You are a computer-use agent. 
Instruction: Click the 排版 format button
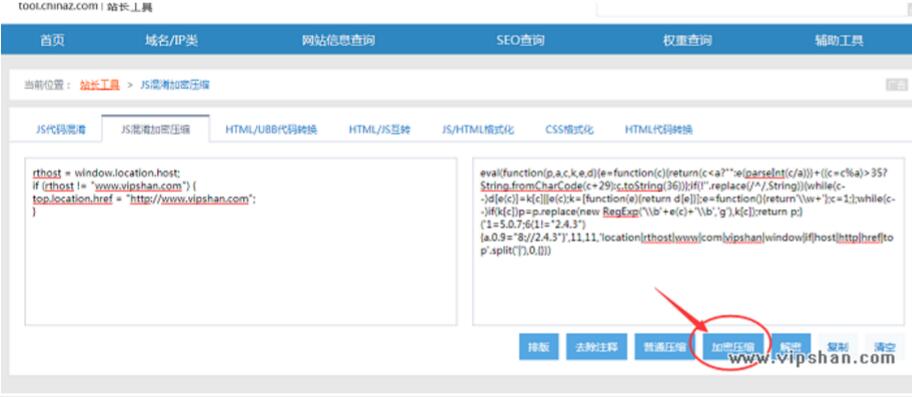coord(539,347)
